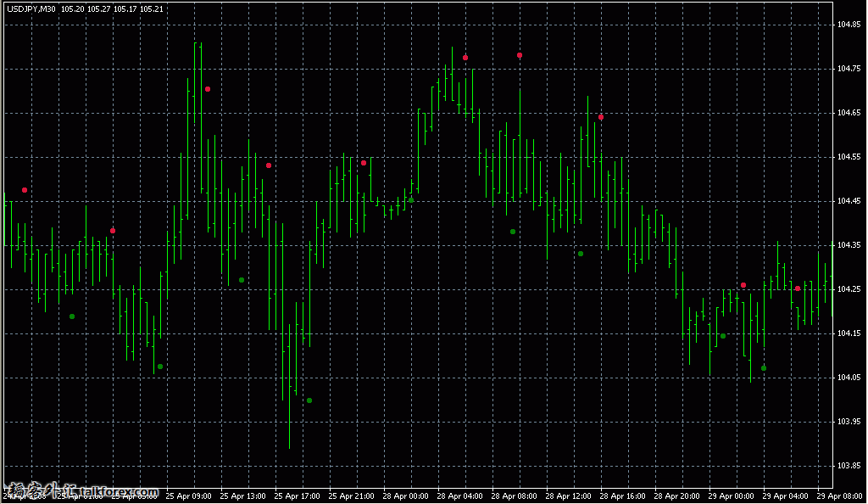Image resolution: width=868 pixels, height=504 pixels.
Task: Click the USDJPY,M30 chart title text
Action: [31, 8]
